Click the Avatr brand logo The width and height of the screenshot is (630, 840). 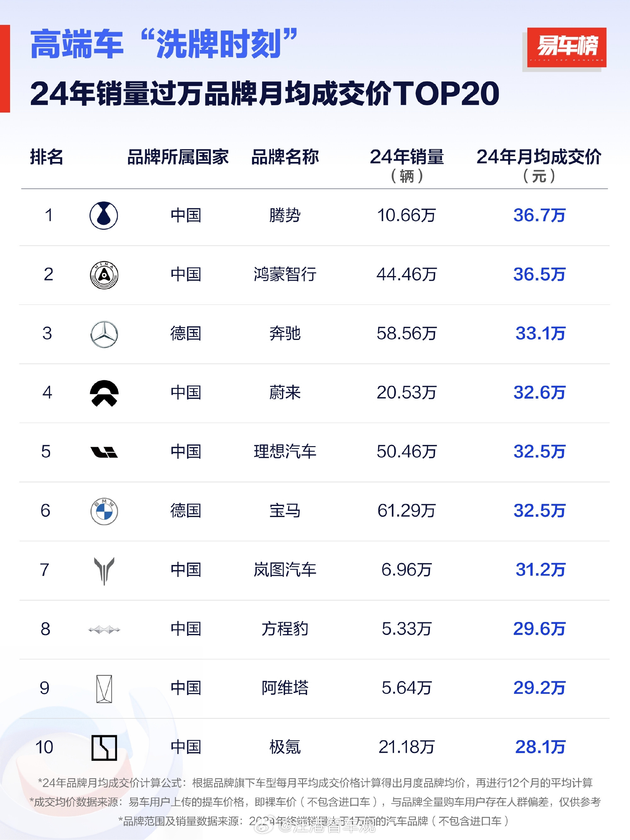coord(104,688)
